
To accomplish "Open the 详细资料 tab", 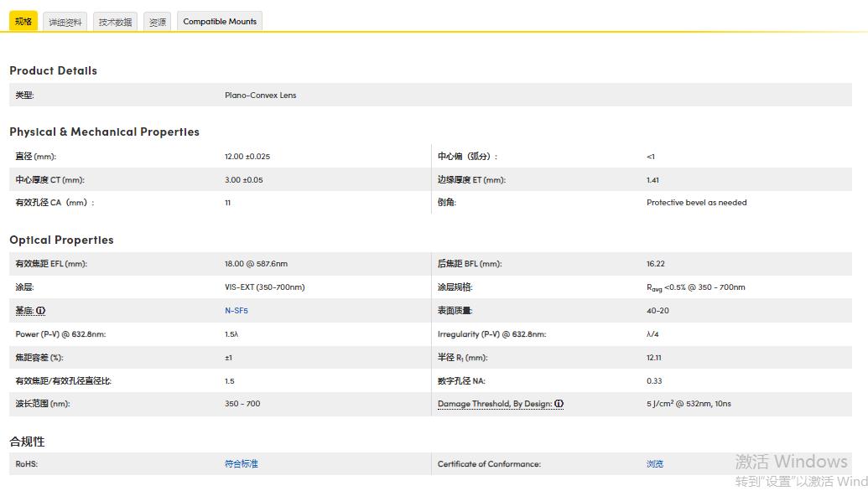I will [65, 22].
